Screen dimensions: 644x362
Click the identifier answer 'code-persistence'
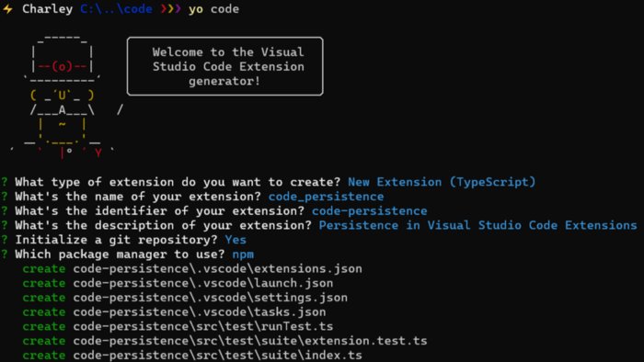point(369,211)
